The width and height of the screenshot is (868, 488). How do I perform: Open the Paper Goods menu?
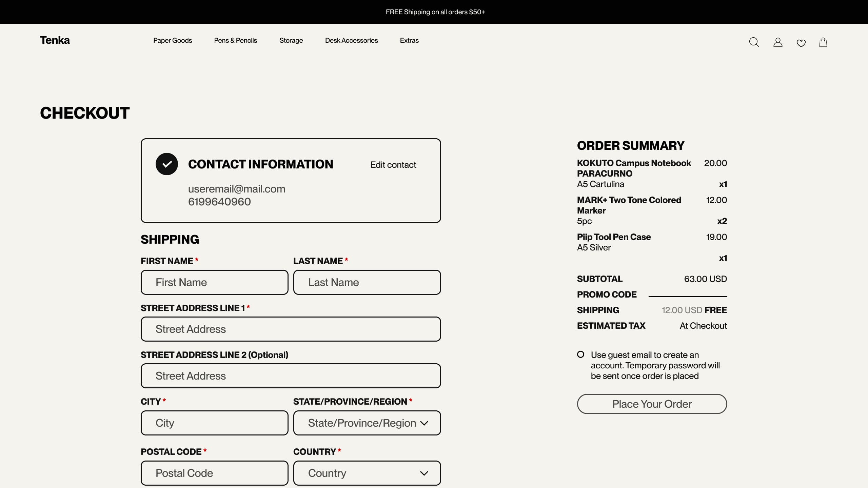point(173,40)
